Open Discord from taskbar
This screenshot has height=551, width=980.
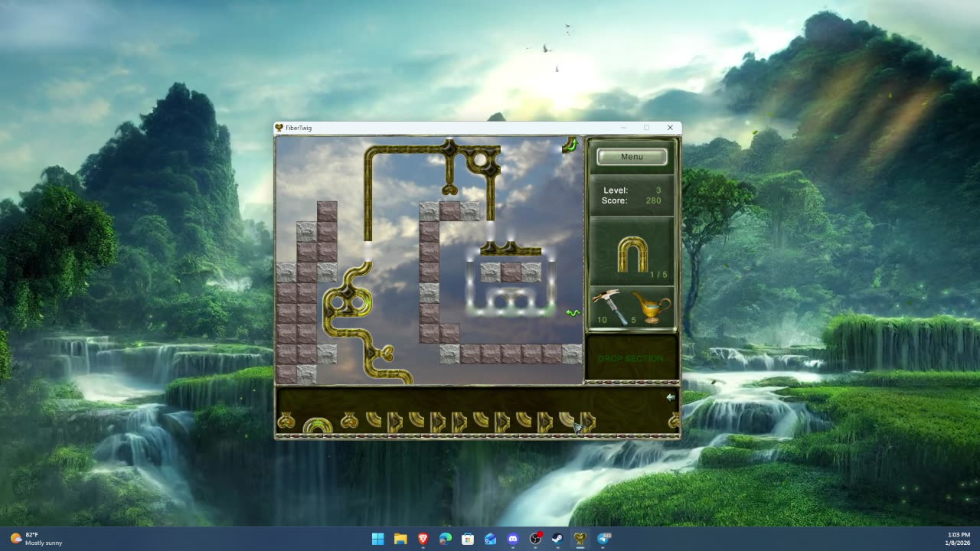513,539
